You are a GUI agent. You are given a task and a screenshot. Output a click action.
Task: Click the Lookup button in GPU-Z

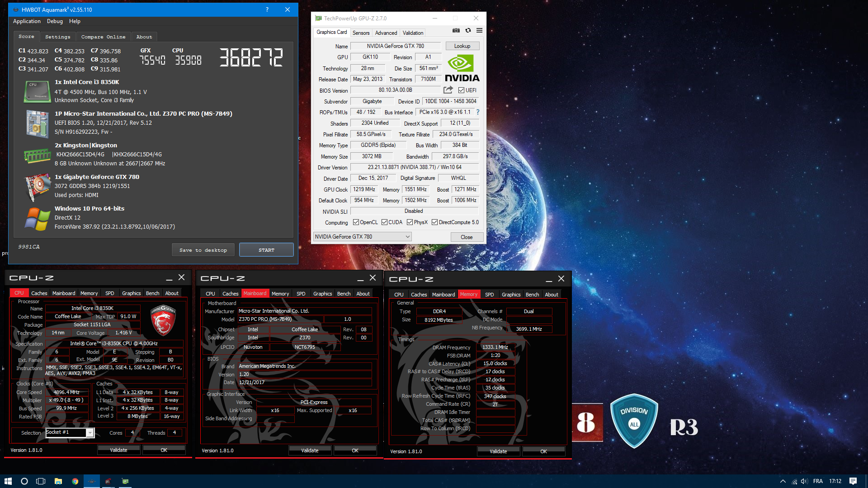pyautogui.click(x=462, y=46)
